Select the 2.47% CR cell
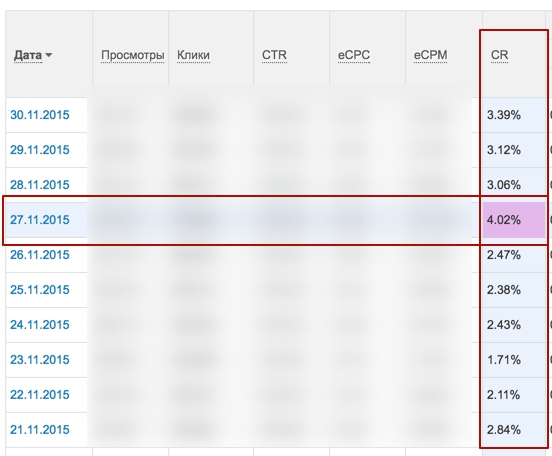552x456 pixels. (x=514, y=255)
